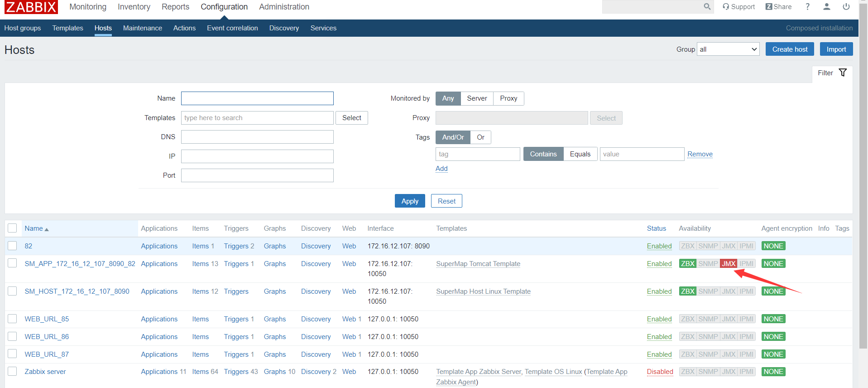
Task: Open Services tab
Action: [323, 28]
